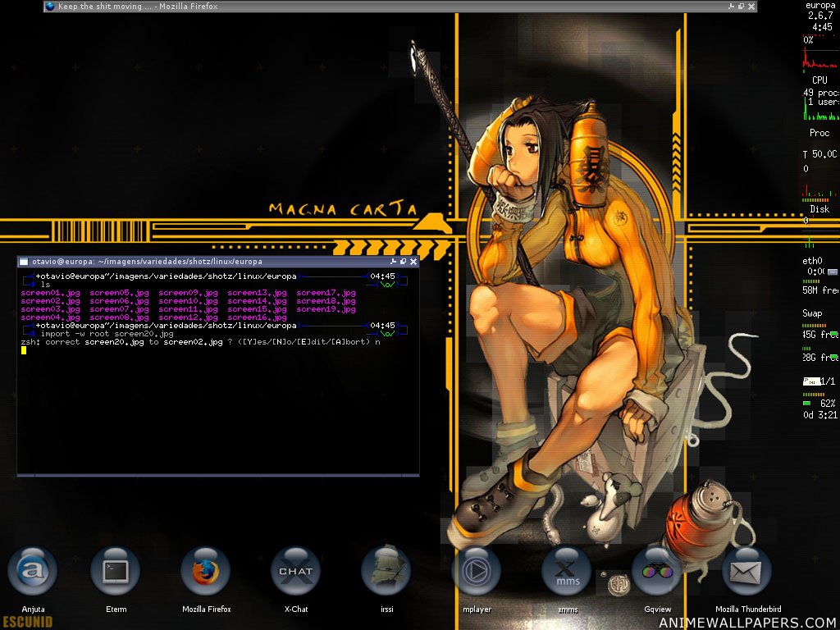Click the 'ls' command text in terminal
Screen dimensions: 840x630
click(x=46, y=285)
